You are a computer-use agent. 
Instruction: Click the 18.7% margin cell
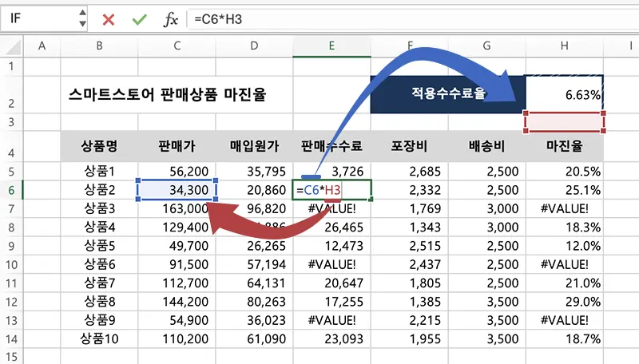click(565, 338)
